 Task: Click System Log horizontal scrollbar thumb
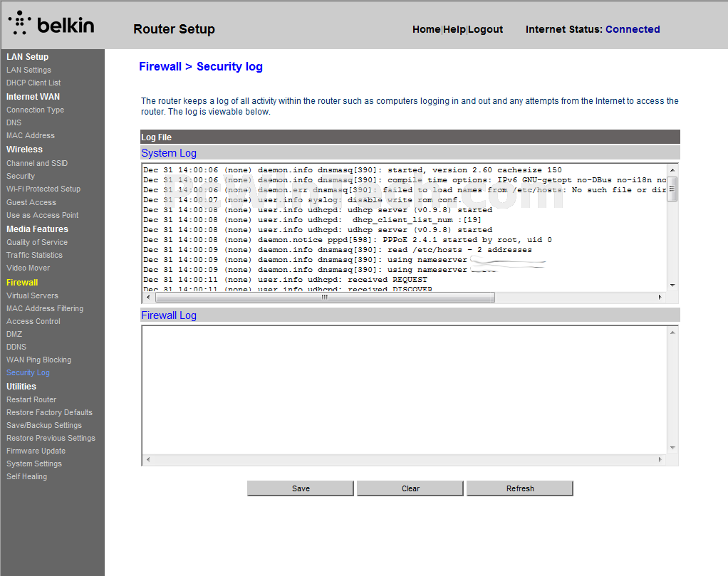tap(325, 297)
